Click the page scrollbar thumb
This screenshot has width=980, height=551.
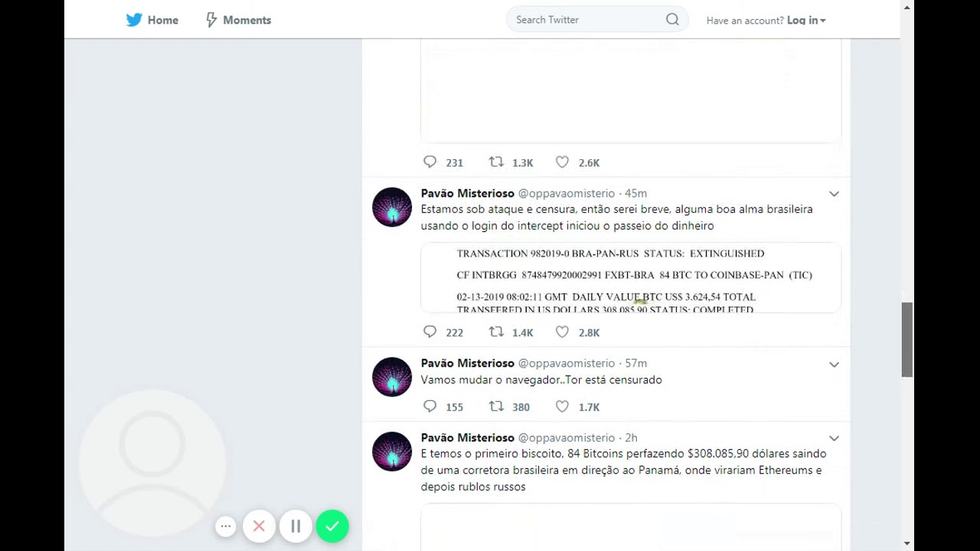(907, 340)
